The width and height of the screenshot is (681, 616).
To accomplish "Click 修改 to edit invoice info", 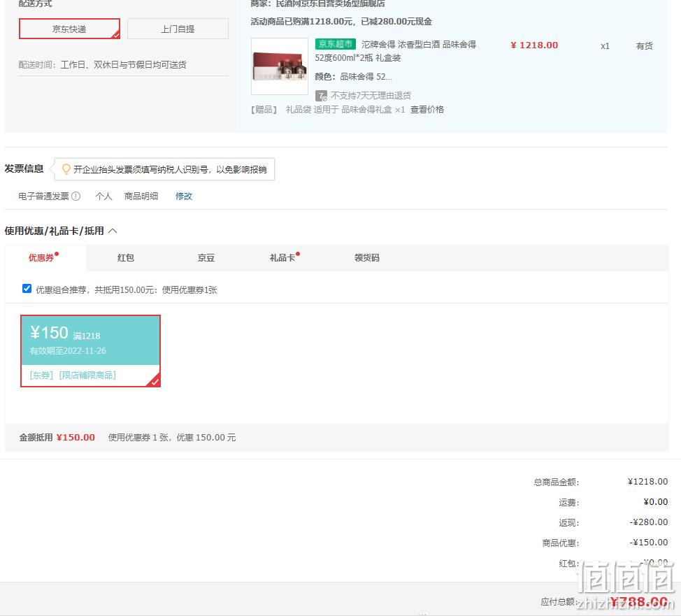I will tap(184, 196).
